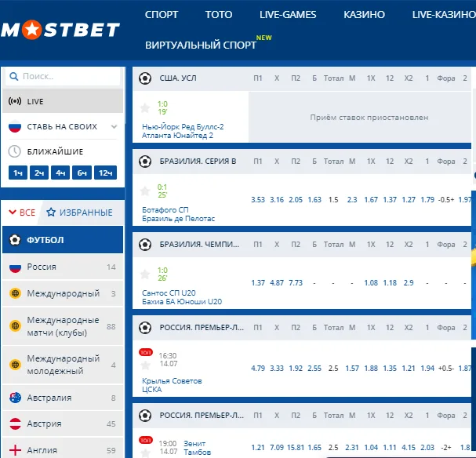
Task: Click the clock icon beside БЛИЖАЙШИЕ
Action: [14, 151]
